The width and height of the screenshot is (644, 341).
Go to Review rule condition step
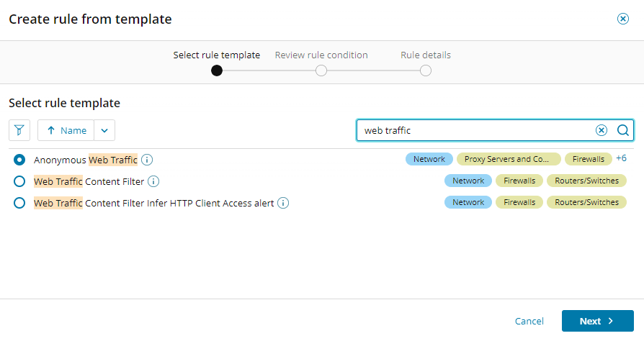[x=321, y=71]
